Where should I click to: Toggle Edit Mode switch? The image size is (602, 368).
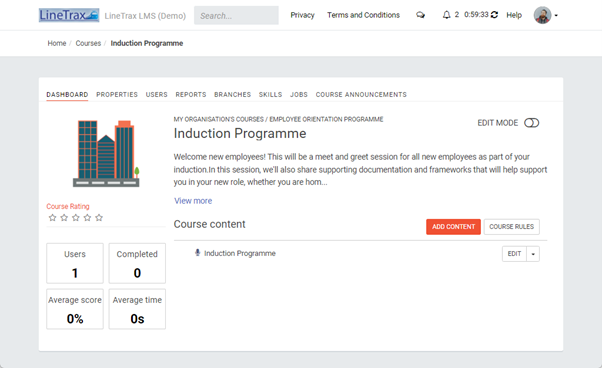coord(532,123)
